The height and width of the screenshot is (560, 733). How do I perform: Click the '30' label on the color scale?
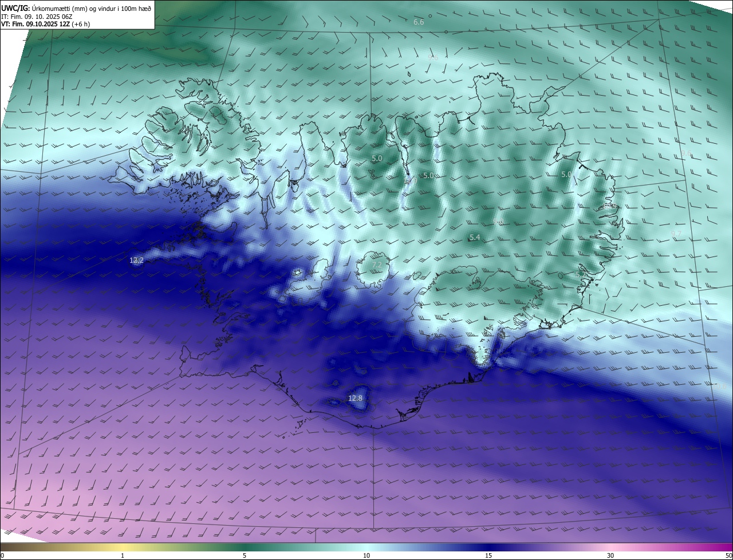tap(610, 555)
